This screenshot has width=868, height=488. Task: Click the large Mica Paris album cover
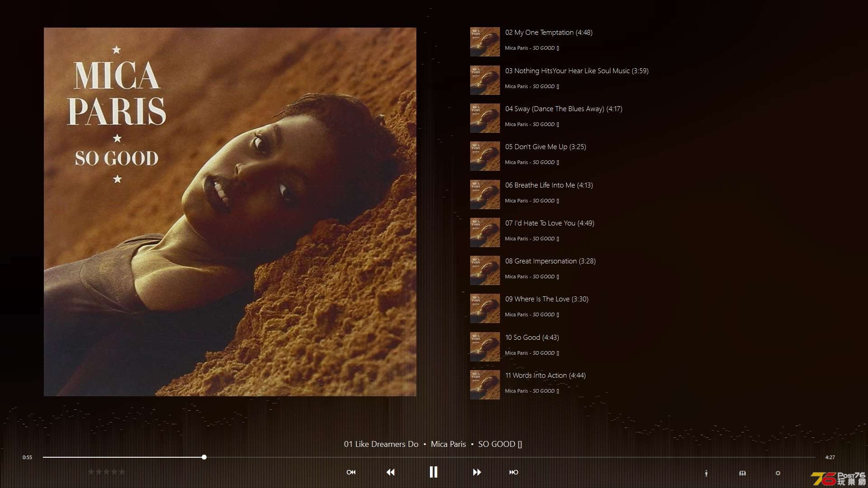(x=230, y=212)
